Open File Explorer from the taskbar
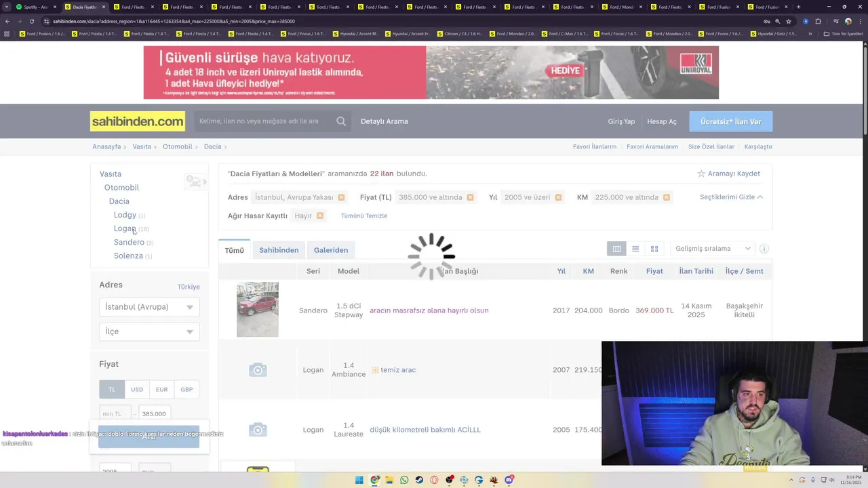Image resolution: width=868 pixels, height=488 pixels. coord(390,480)
